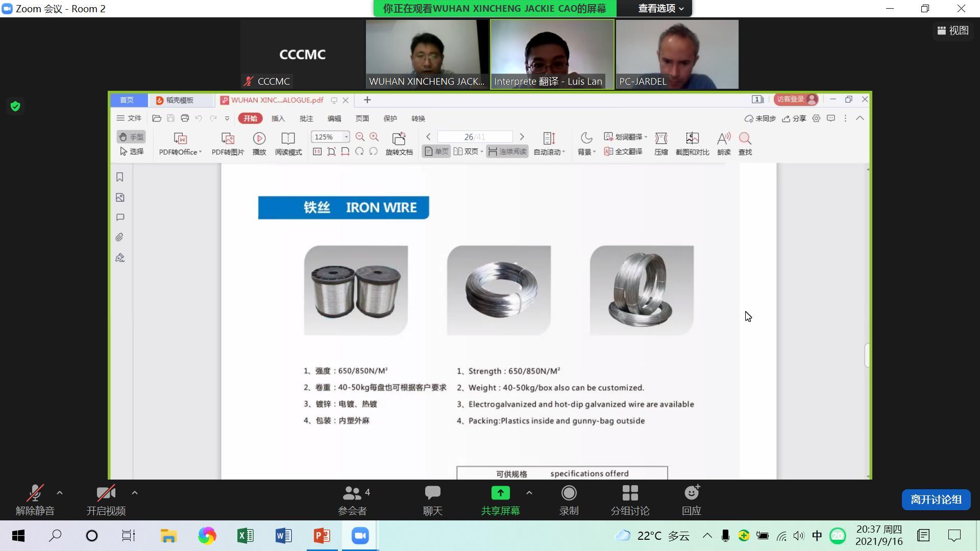Expand share options arrow beside 共享屏幕
Screen dimensions: 980x551
coord(529,493)
